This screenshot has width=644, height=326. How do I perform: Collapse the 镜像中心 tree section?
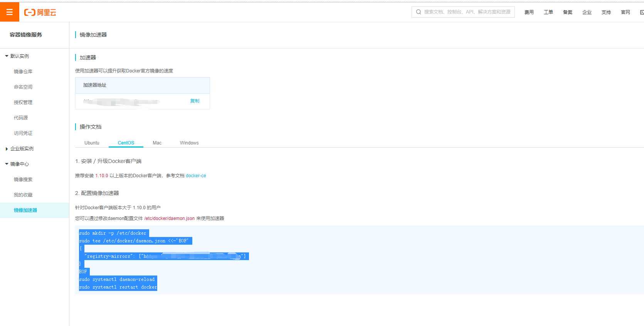(7, 164)
